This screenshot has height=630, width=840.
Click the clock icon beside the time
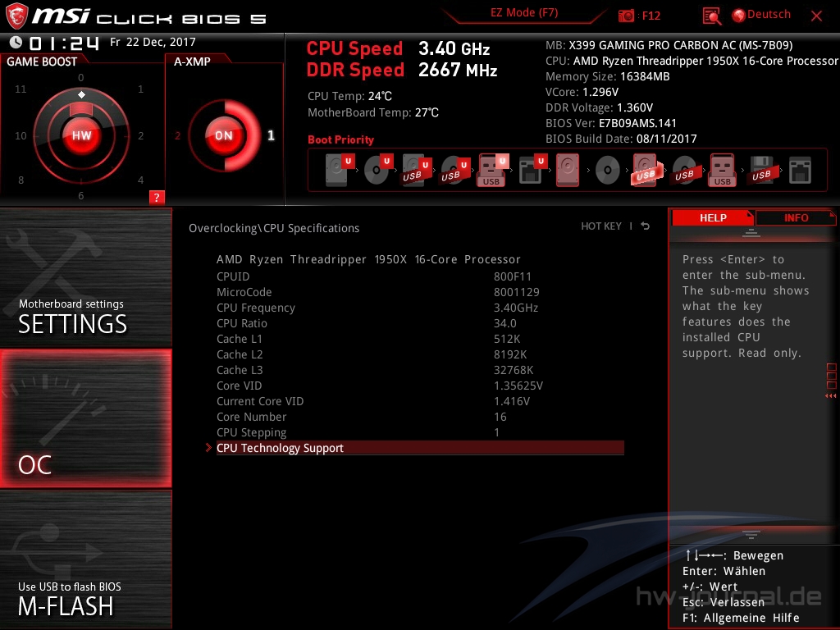tap(16, 42)
